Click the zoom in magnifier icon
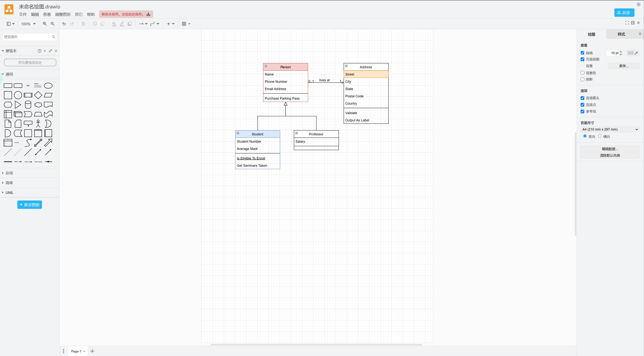644x356 pixels. pos(45,24)
